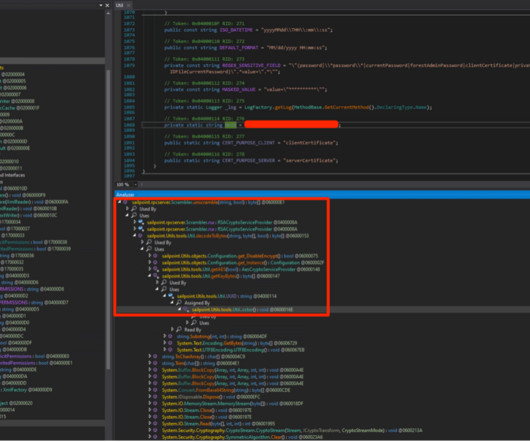Select the string.Trim row text

[x=200, y=363]
